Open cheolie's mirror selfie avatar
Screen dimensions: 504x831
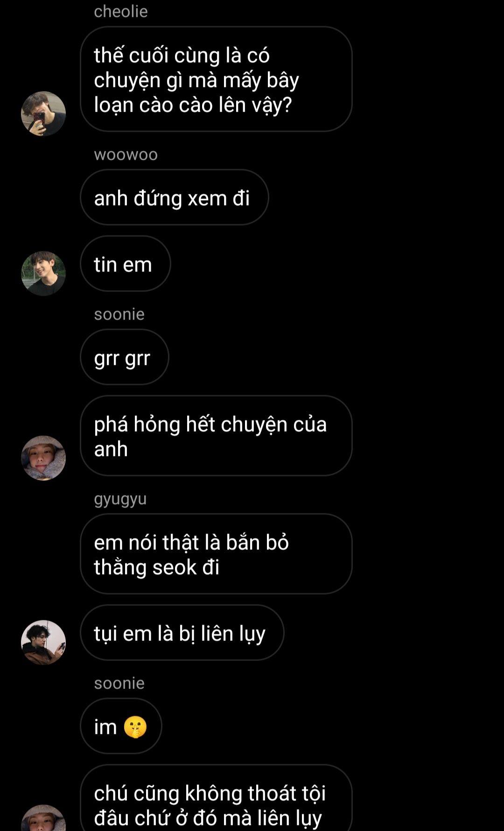(x=43, y=114)
